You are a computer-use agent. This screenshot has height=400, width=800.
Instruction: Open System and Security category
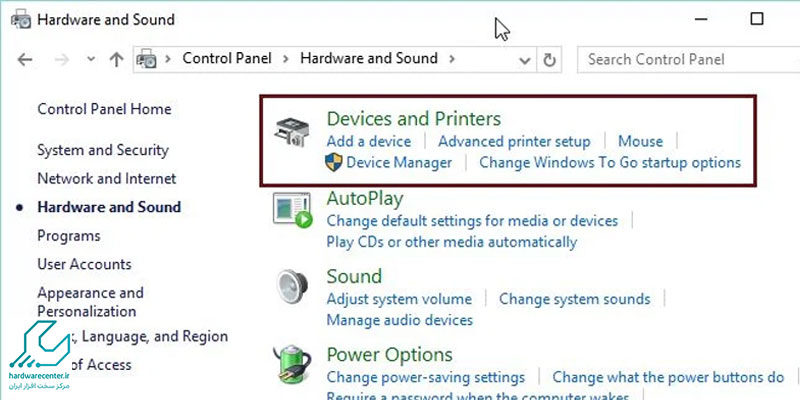click(103, 150)
